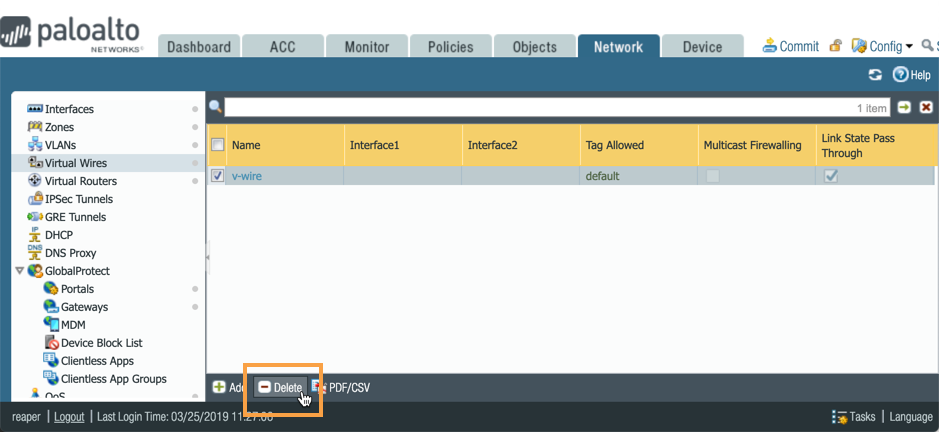Image resolution: width=939 pixels, height=432 pixels.
Task: Open VLANs in the sidebar
Action: click(x=60, y=145)
